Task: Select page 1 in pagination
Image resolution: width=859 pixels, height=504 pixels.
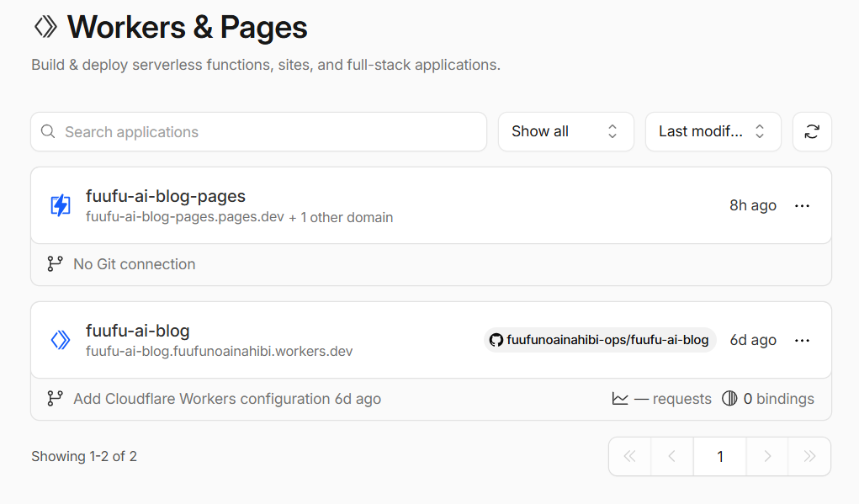Action: click(720, 456)
